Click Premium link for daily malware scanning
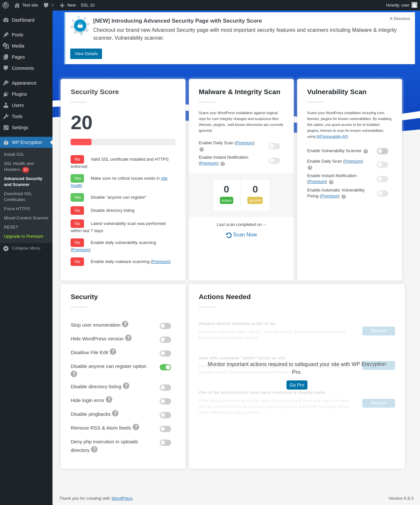 pos(161,262)
